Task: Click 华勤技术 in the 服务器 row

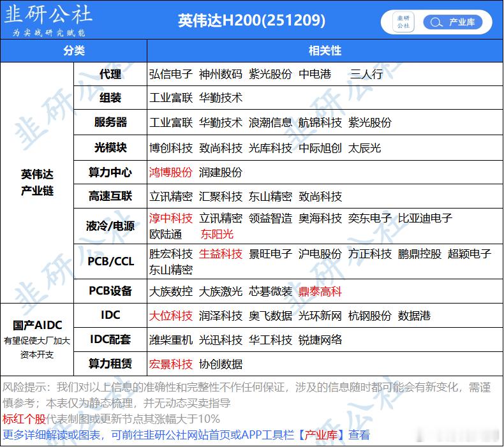Action: click(x=221, y=122)
